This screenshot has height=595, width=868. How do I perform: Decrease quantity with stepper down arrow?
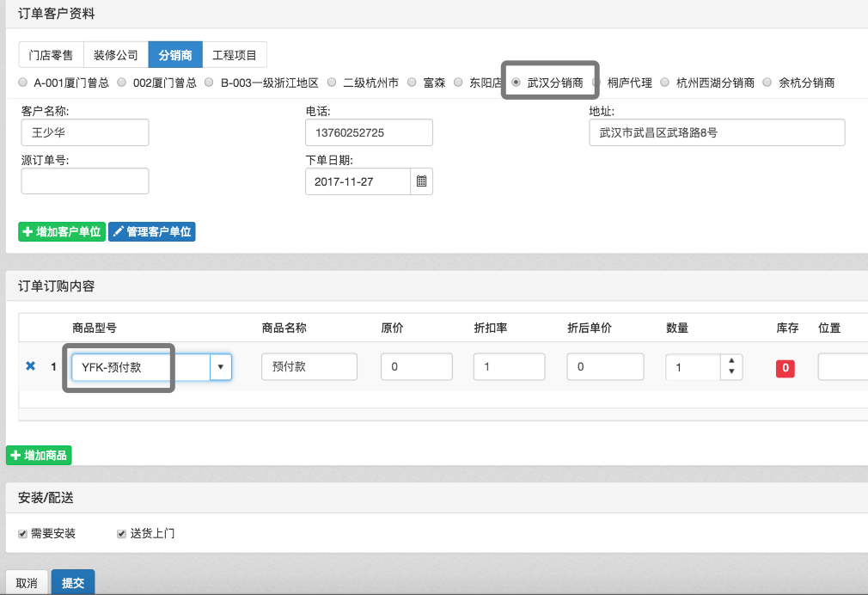pos(731,371)
